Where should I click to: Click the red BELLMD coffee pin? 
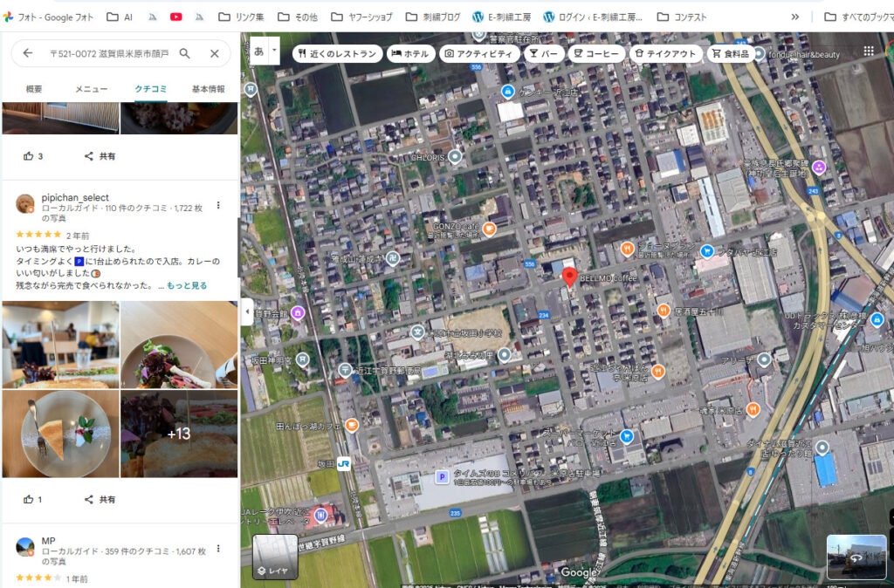click(x=569, y=277)
